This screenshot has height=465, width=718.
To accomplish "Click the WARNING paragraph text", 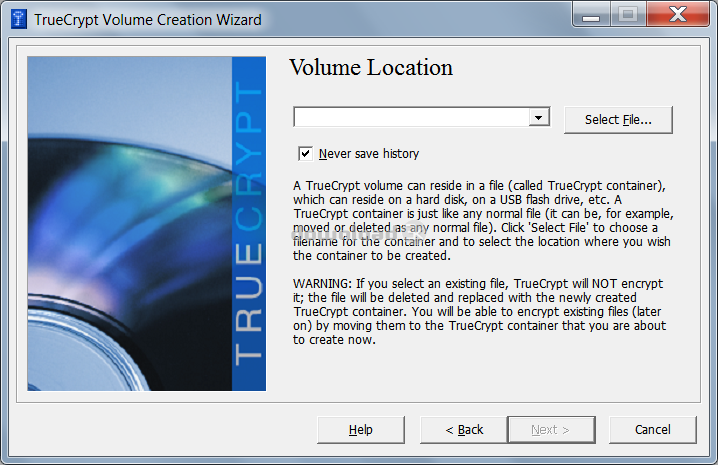I will (478, 312).
